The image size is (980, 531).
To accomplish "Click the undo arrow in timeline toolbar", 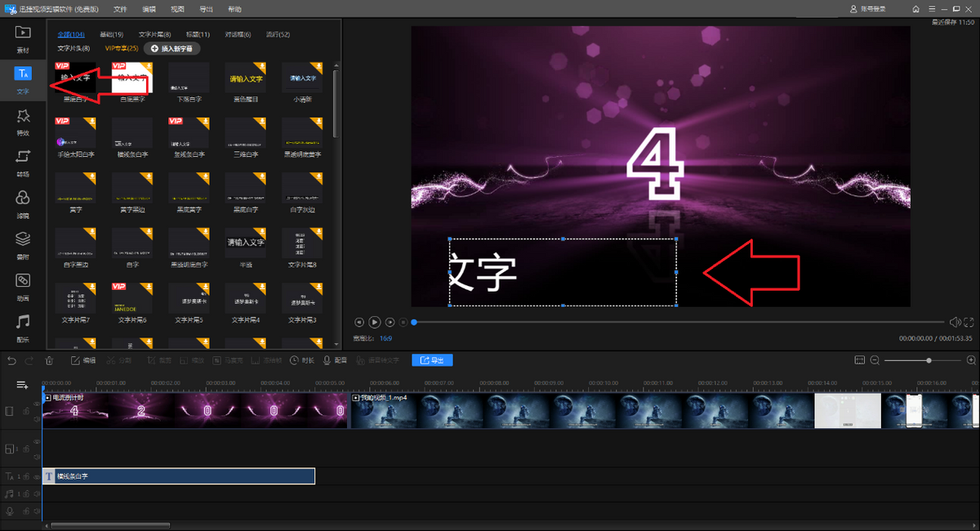I will point(11,360).
